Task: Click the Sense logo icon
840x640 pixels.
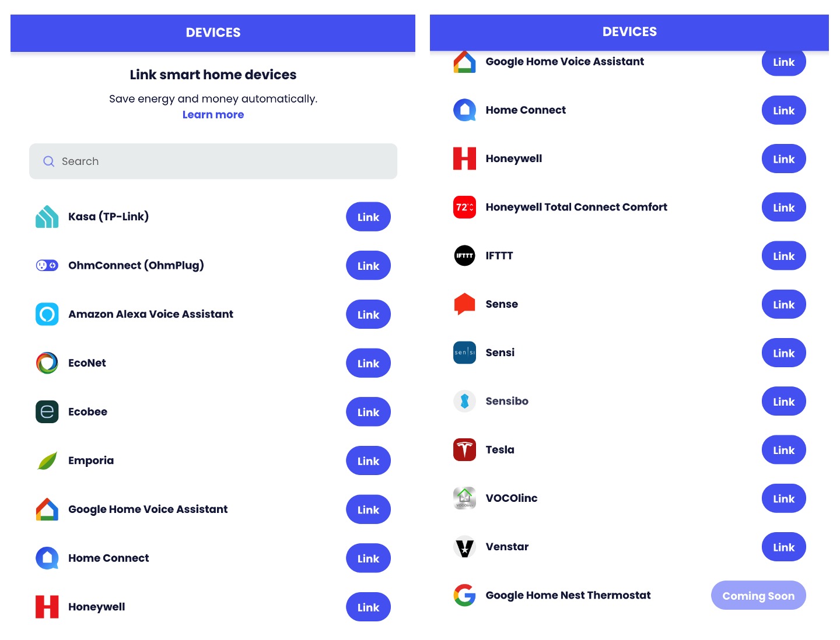Action: [464, 304]
